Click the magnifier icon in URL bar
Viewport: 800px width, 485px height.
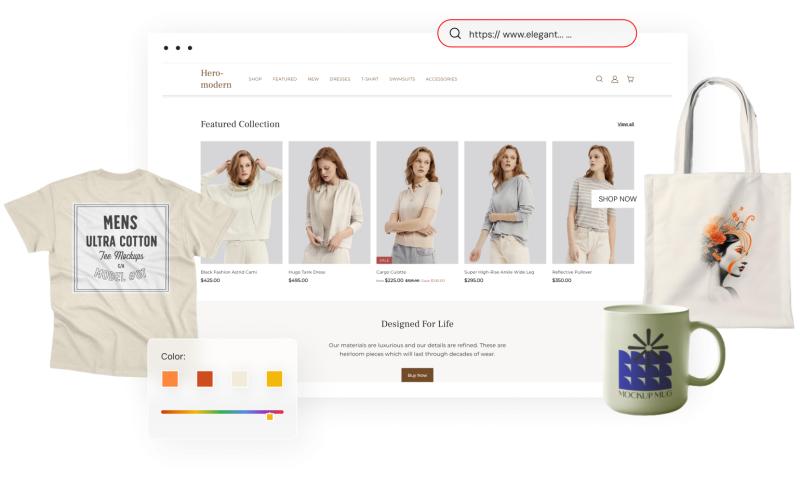(455, 34)
